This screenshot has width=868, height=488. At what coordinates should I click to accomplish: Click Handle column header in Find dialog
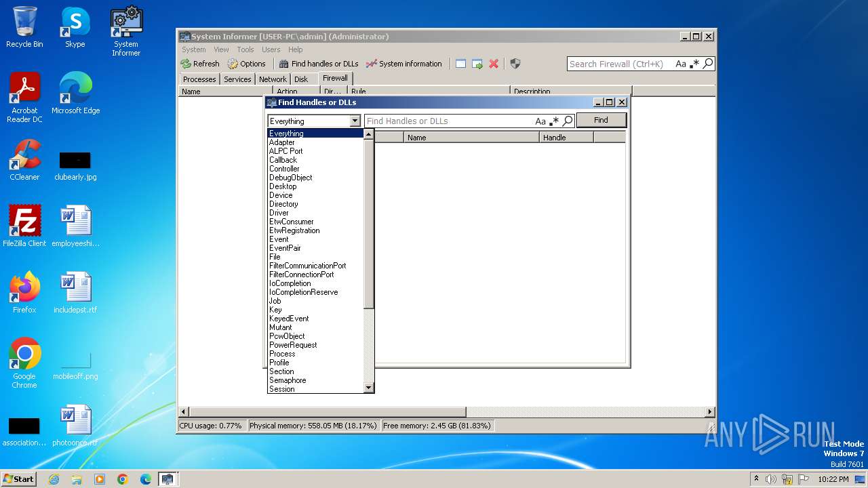(x=566, y=138)
